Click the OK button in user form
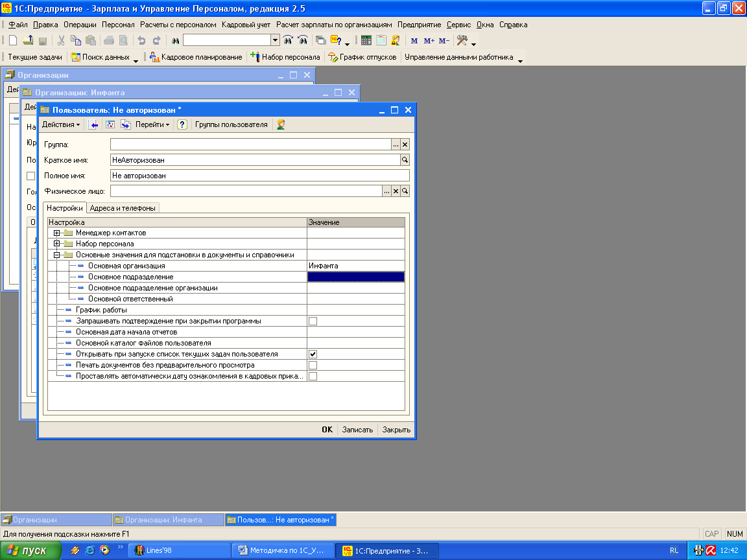This screenshot has width=747, height=560. click(x=327, y=430)
